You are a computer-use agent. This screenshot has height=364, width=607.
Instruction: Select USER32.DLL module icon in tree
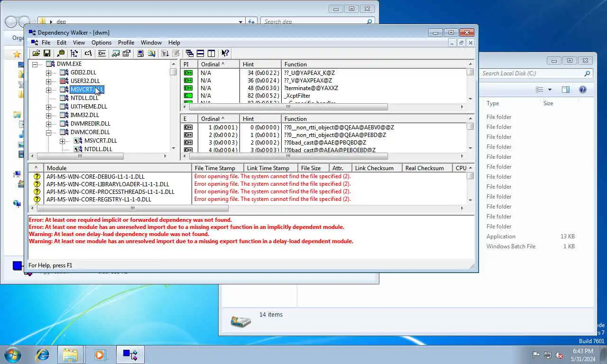pyautogui.click(x=64, y=81)
